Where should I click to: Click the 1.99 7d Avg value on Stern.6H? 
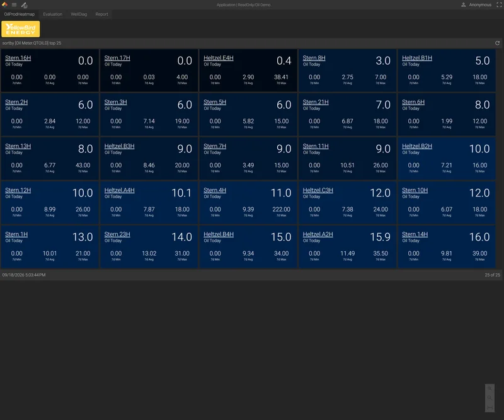[447, 121]
